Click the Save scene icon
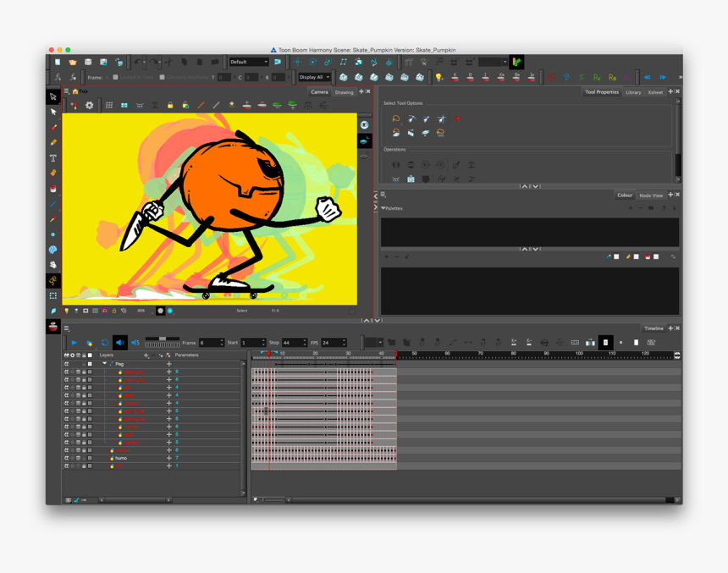Viewport: 728px width, 573px height. (x=88, y=63)
